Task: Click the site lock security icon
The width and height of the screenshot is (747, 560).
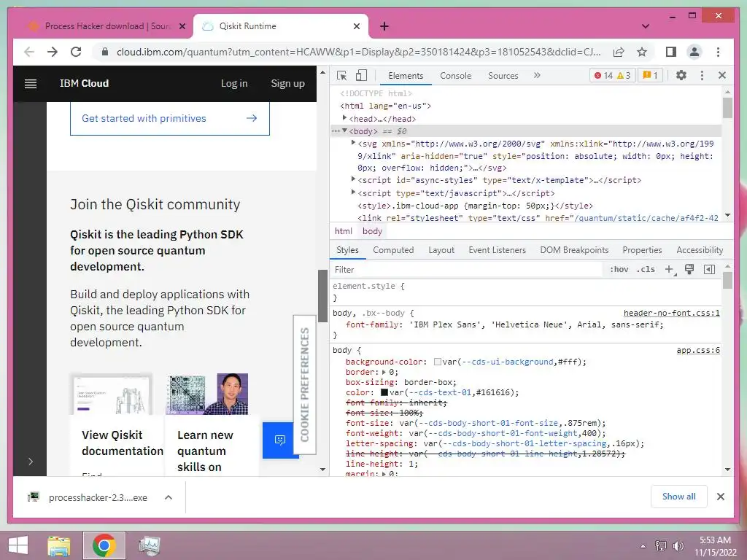Action: pos(105,52)
